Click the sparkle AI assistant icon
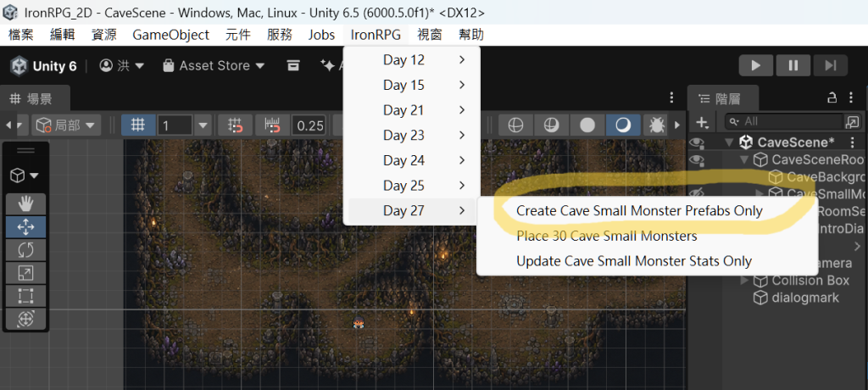 pyautogui.click(x=327, y=65)
